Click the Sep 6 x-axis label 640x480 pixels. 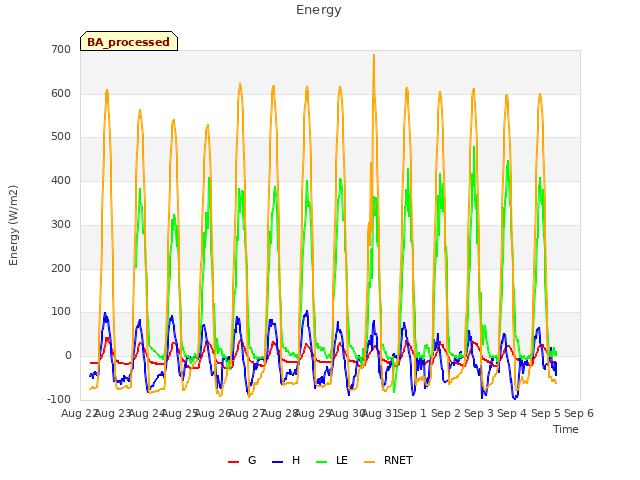click(x=579, y=413)
